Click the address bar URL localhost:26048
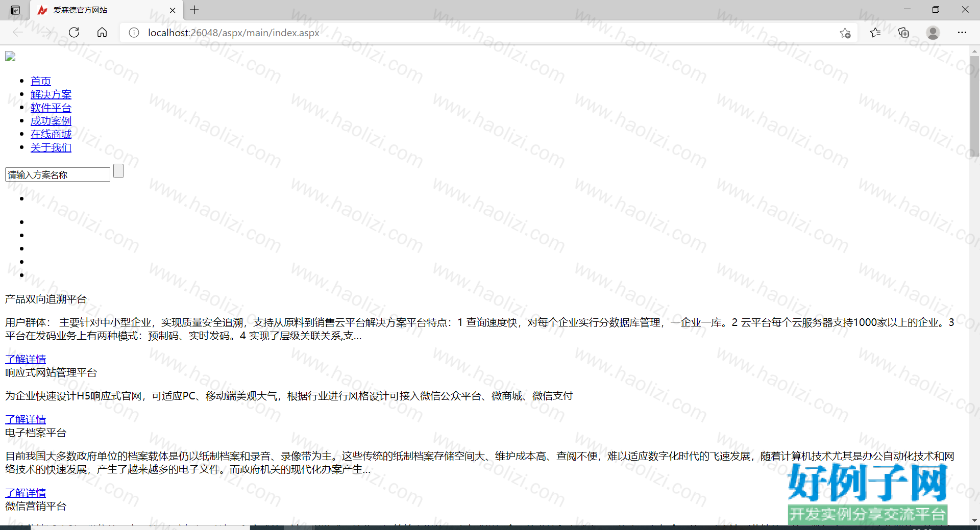The image size is (980, 530). coord(234,33)
